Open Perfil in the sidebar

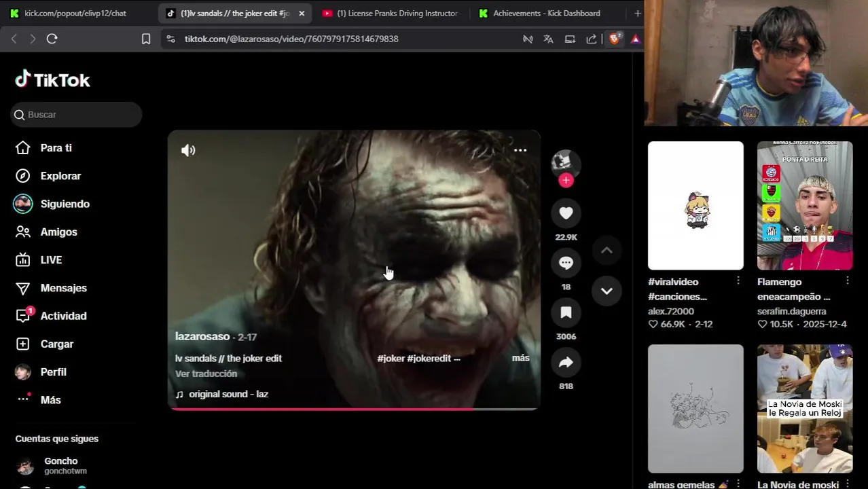pyautogui.click(x=53, y=372)
